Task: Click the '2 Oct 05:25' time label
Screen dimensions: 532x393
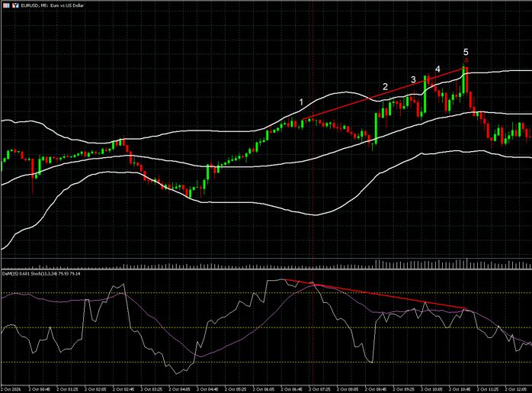Action: tap(236, 389)
